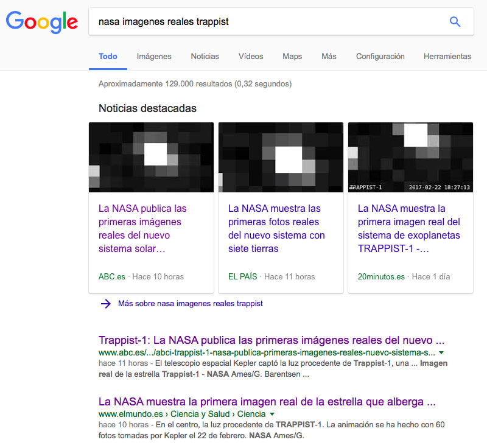Open result 'Trappist-1: La NASA publica las primeras imágenes'
Screen dimensions: 487x448
(x=272, y=340)
